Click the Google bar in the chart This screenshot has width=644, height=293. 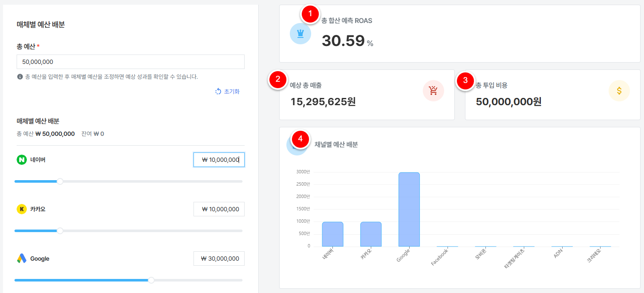pyautogui.click(x=409, y=209)
